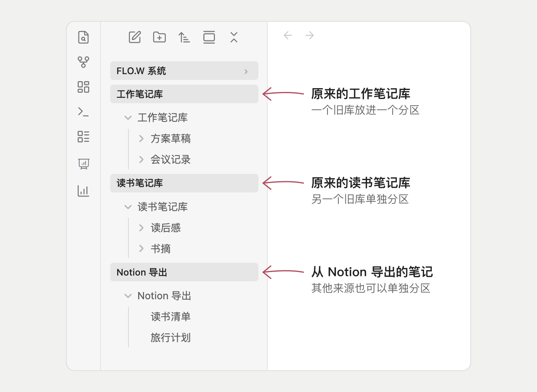Screen dimensions: 537x392
Task: Click the list-with-boxes template icon
Action: pyautogui.click(x=83, y=137)
